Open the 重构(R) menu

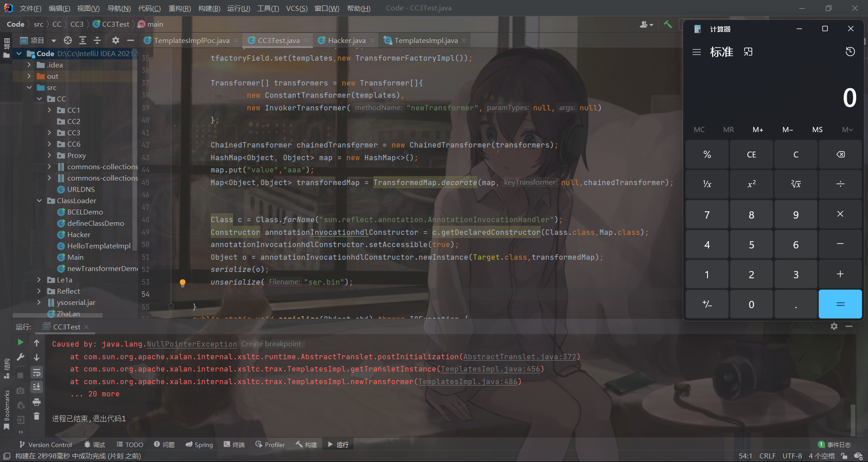pos(179,8)
